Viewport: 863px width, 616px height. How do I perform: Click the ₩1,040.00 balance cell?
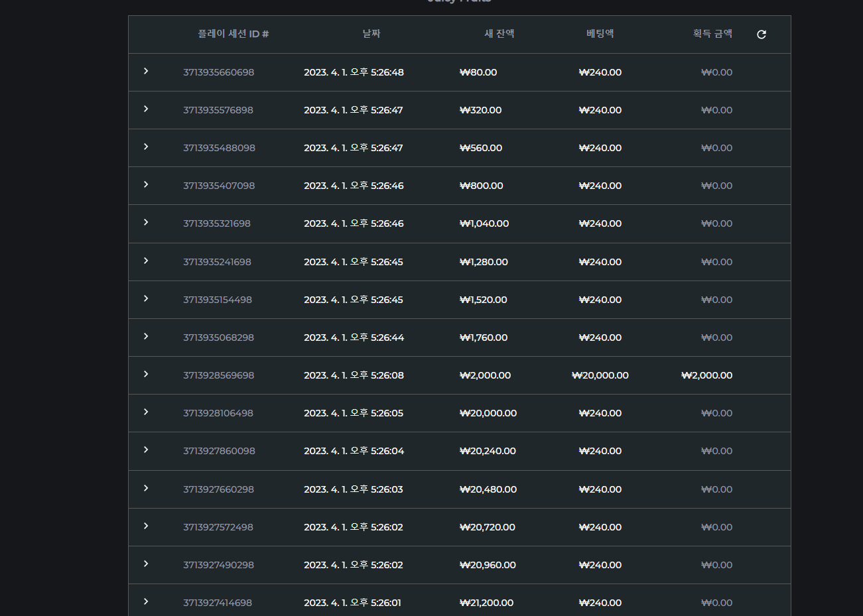(x=484, y=223)
